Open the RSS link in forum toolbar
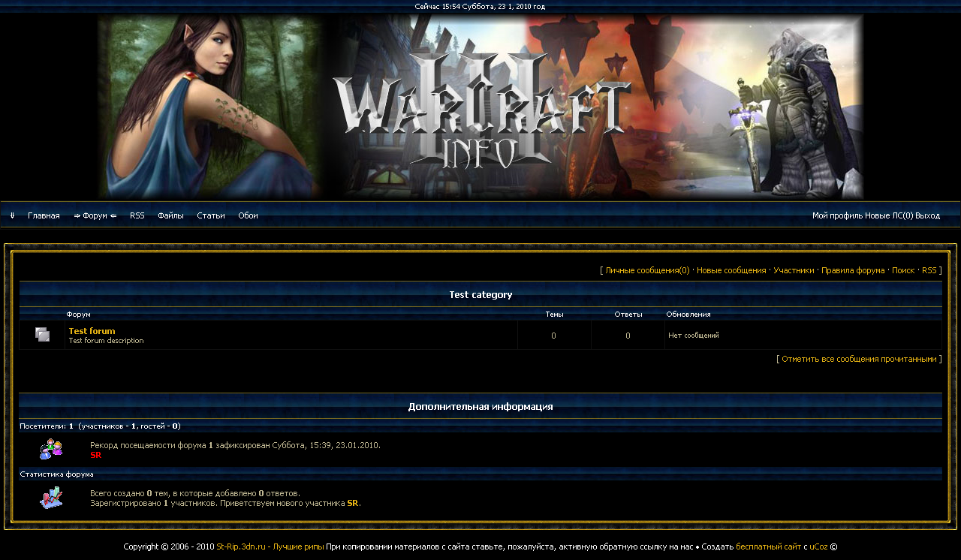The image size is (961, 560). pos(929,270)
